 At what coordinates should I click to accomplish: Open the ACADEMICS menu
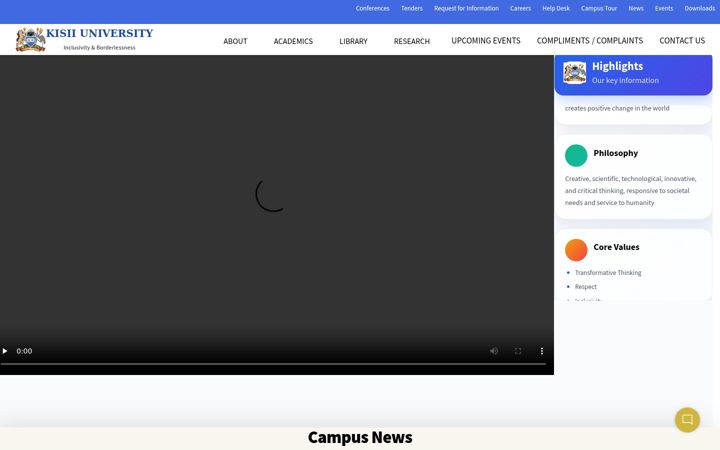(x=293, y=41)
